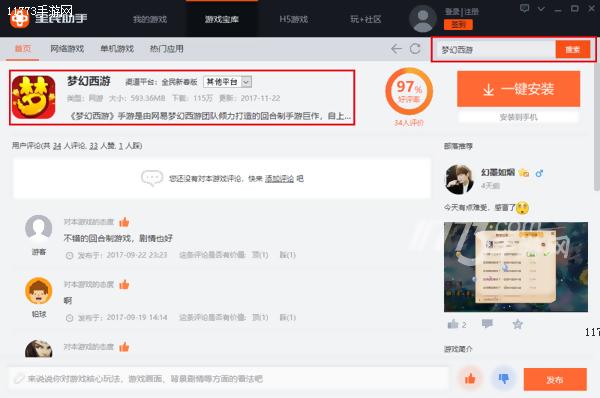Click the third commenter's thumbs-up icon
This screenshot has height=398, width=600.
[124, 347]
